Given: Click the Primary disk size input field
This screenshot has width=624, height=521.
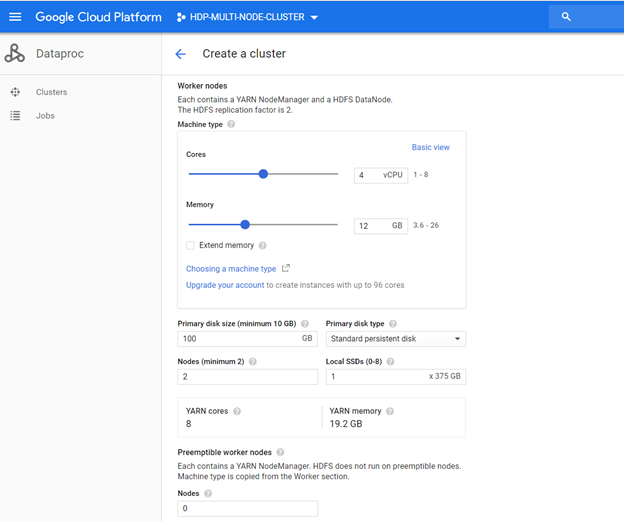Looking at the screenshot, I should pyautogui.click(x=248, y=339).
